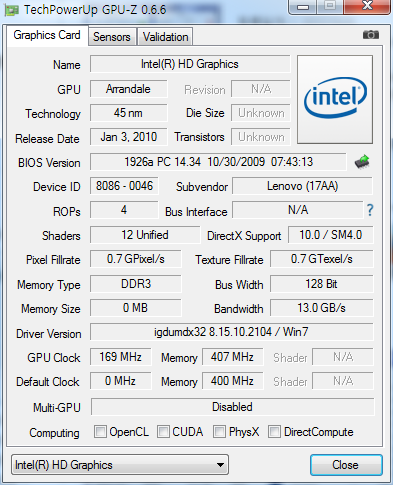Click the Shaders field 12 Unified
The height and width of the screenshot is (485, 393).
tap(145, 235)
